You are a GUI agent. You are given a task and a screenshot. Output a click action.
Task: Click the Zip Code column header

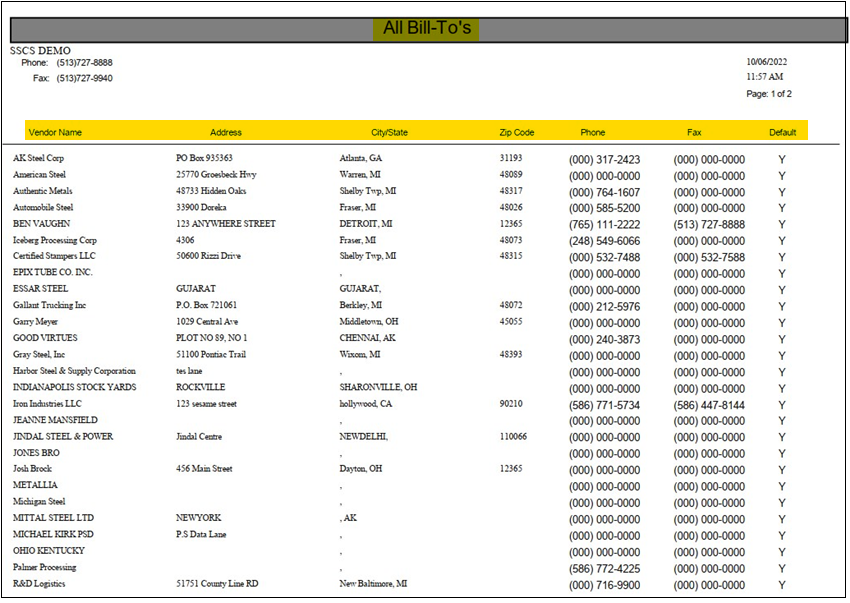click(x=517, y=132)
